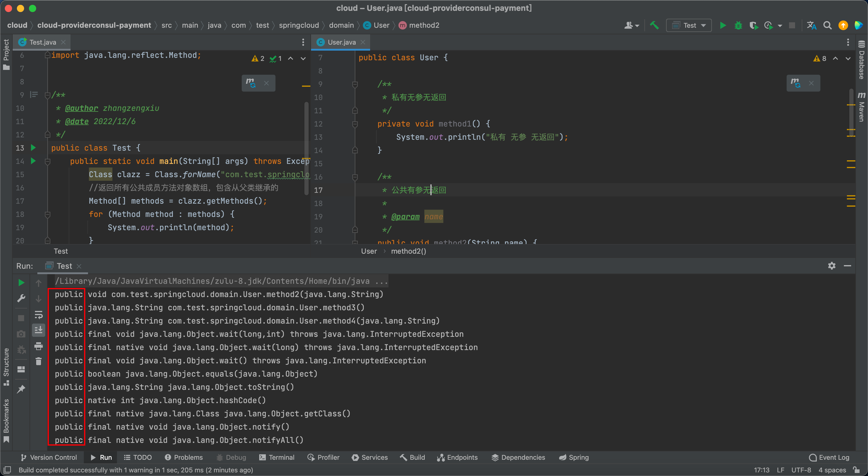
Task: Toggle the Structure tool window
Action: click(x=6, y=367)
